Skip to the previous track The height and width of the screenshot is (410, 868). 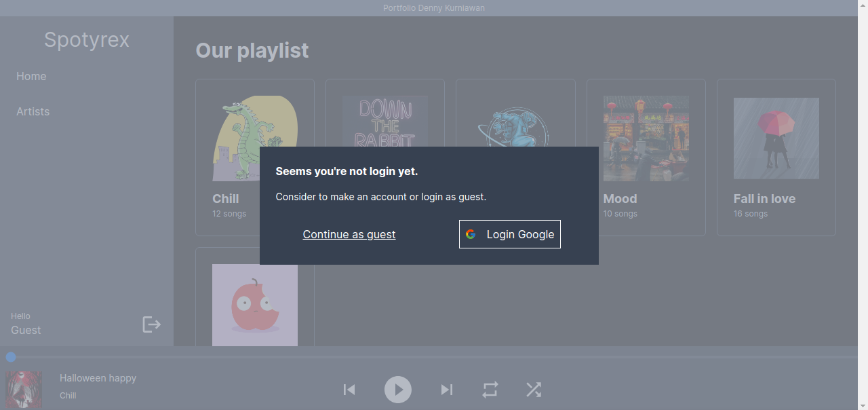click(349, 390)
